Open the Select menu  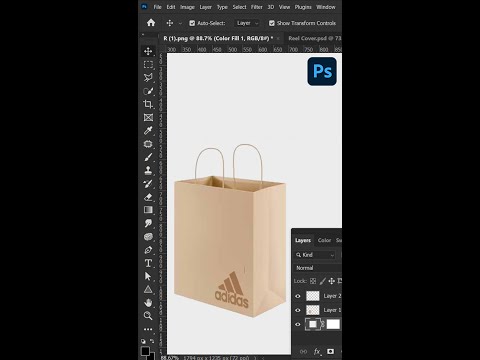click(x=240, y=7)
